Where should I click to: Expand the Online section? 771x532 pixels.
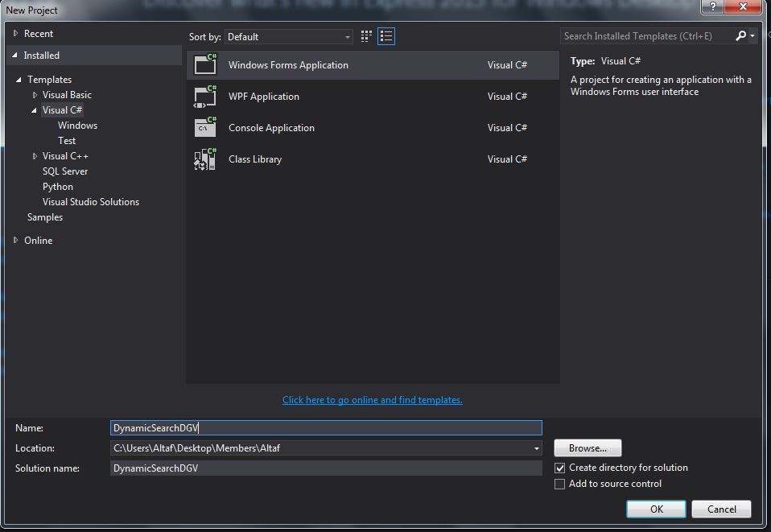16,240
